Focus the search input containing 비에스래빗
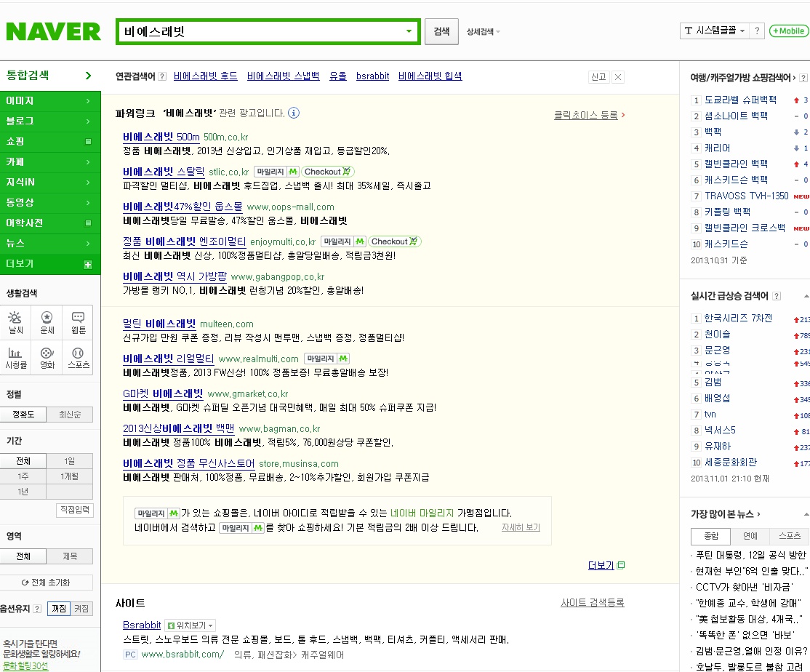Screen dimensions: 810x672 coord(261,31)
